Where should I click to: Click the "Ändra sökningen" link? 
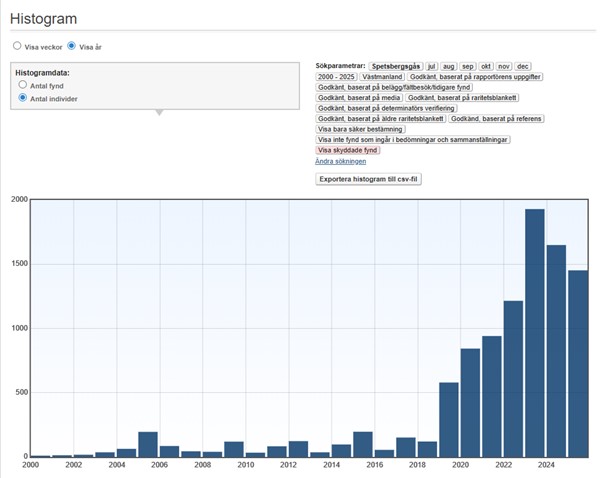[340, 161]
